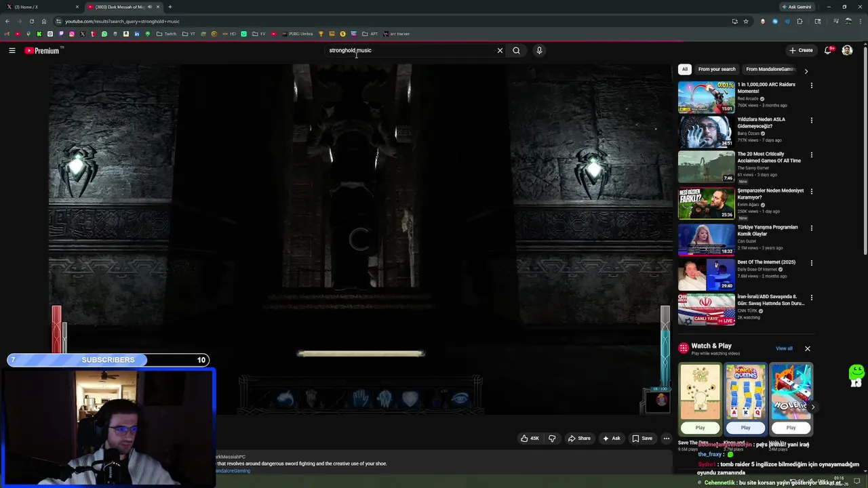Open options for '20 Most Critically Acclaimed' video
Image resolution: width=868 pixels, height=488 pixels.
coord(811,155)
